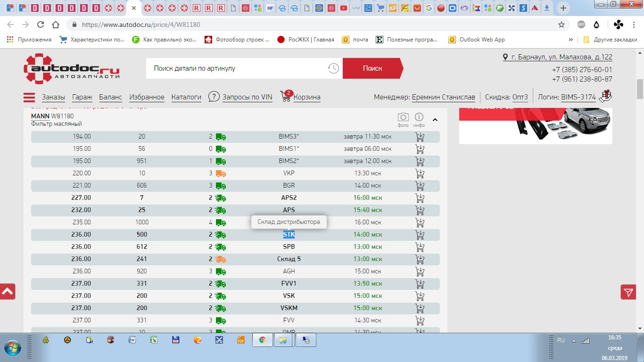Add the VKP offer to cart
Image resolution: width=644 pixels, height=362 pixels.
[x=420, y=173]
